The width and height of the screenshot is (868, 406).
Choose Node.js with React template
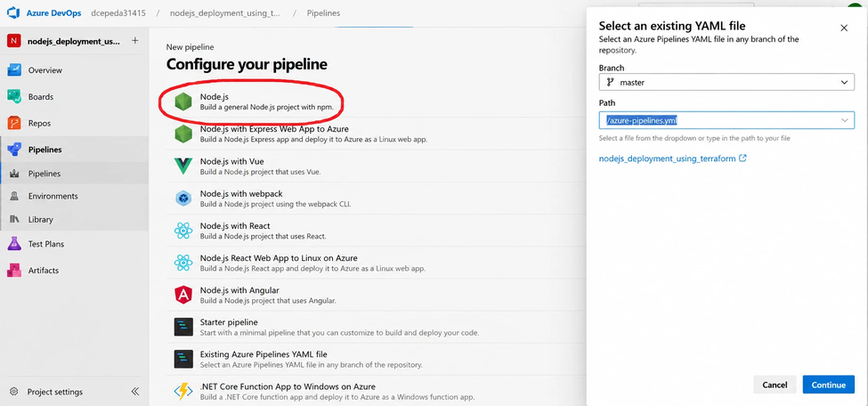(377, 231)
